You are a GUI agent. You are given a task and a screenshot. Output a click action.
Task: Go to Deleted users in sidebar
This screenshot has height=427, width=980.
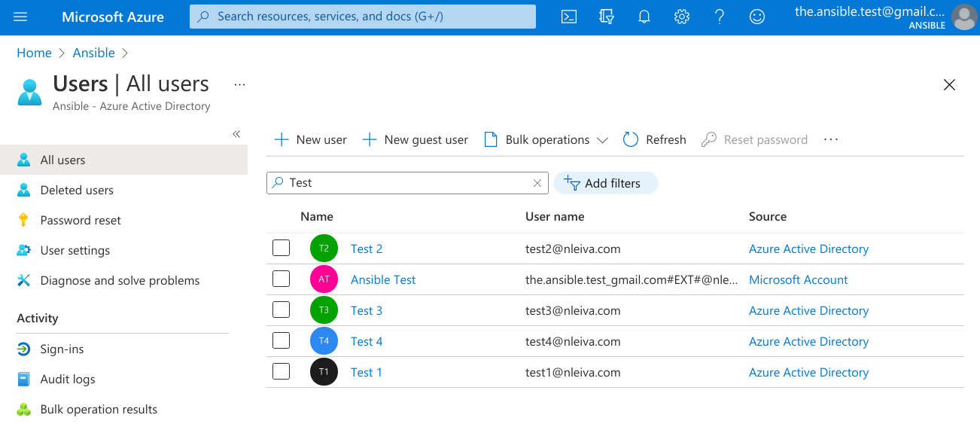(76, 190)
